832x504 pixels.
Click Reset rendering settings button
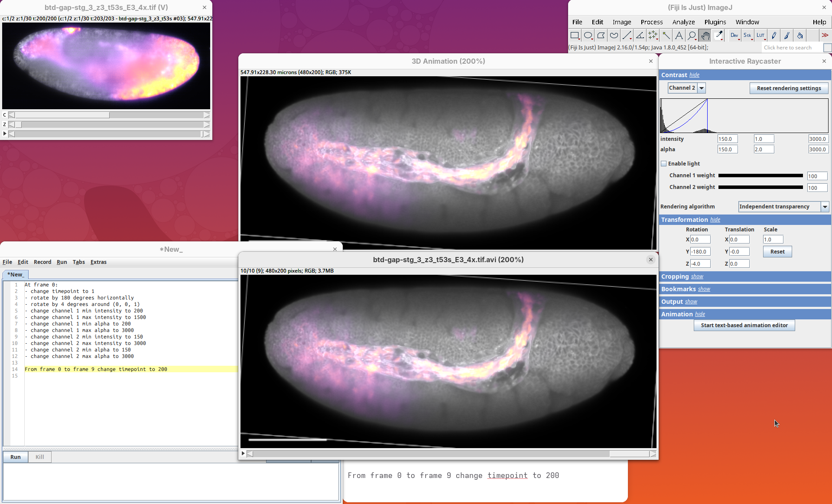789,88
